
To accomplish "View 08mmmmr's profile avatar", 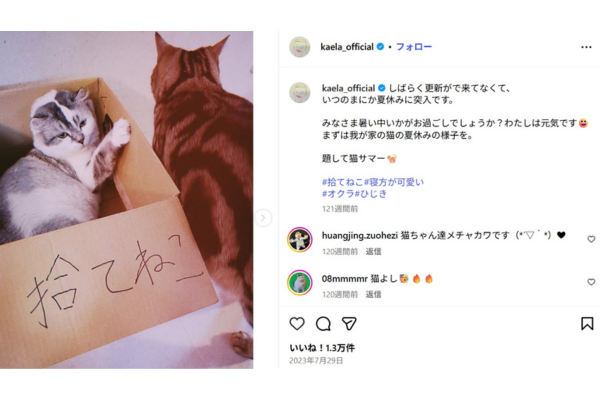I will [300, 282].
